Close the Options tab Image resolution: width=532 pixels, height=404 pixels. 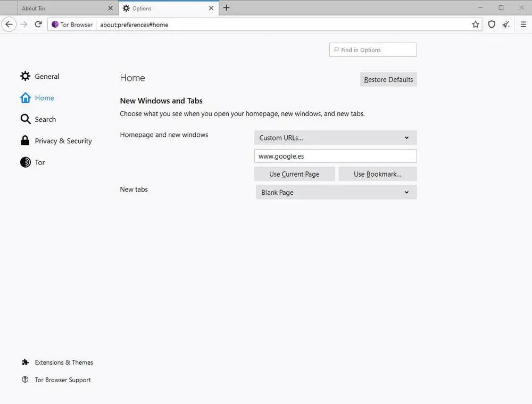(211, 8)
